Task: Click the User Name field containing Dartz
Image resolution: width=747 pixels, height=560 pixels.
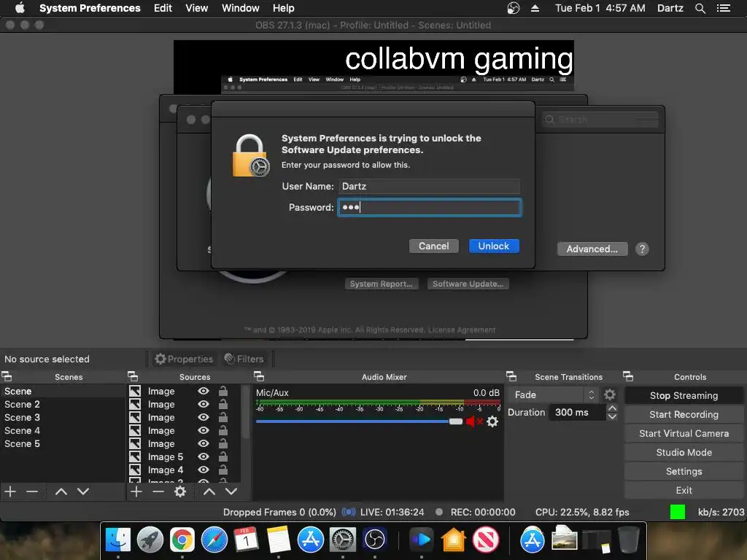Action: (x=429, y=186)
